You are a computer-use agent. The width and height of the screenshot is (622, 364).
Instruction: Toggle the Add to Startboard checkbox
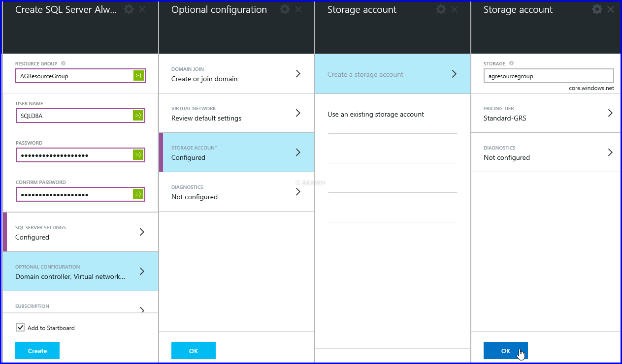click(x=20, y=328)
